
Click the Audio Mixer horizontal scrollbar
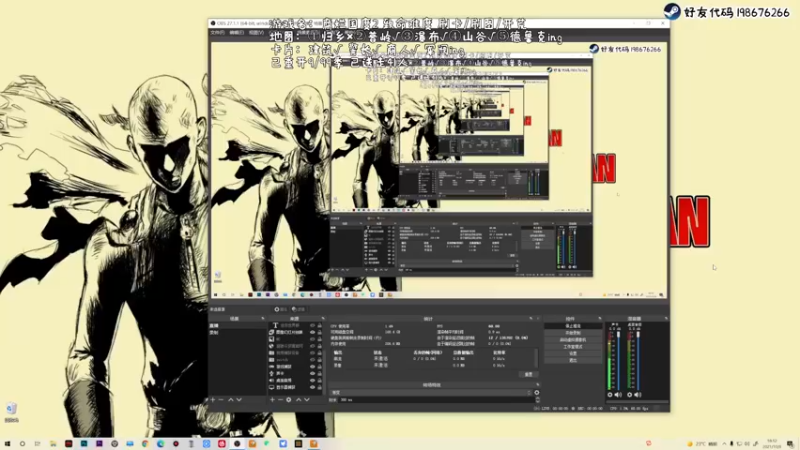point(637,402)
